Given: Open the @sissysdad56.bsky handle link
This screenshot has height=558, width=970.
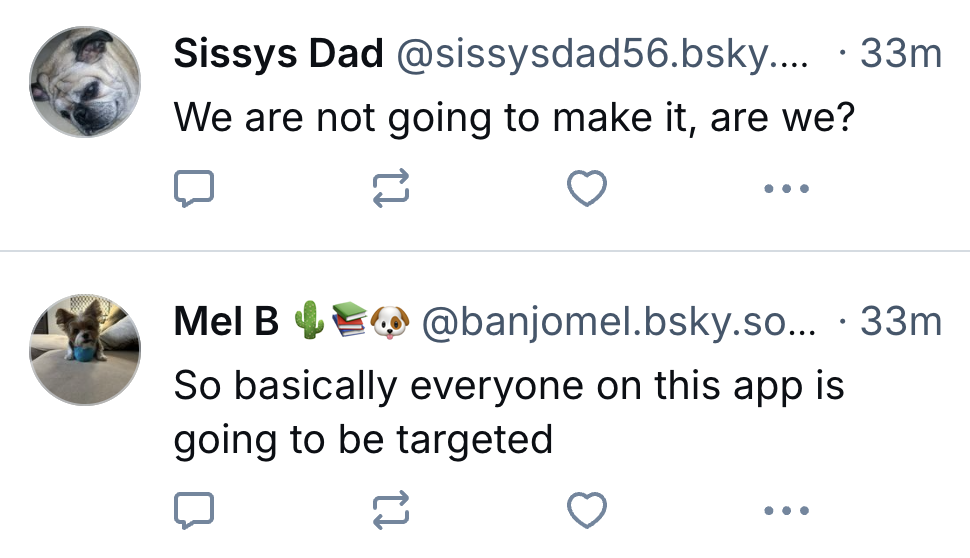Looking at the screenshot, I should click(605, 54).
